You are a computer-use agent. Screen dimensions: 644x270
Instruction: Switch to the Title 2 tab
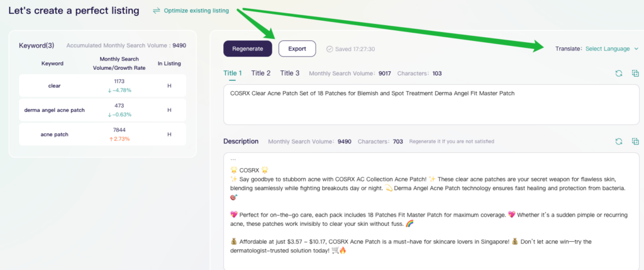(x=261, y=73)
